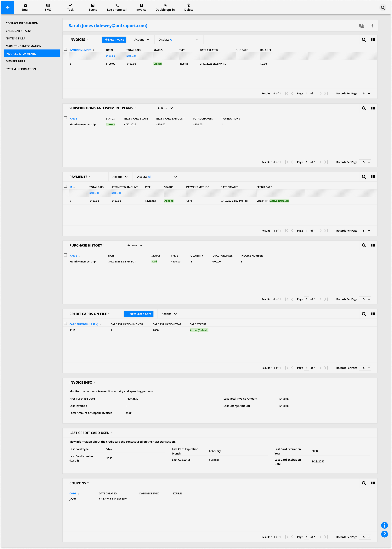Click the pin icon beside contact name
Screen dimensions: 392x549
click(x=372, y=26)
